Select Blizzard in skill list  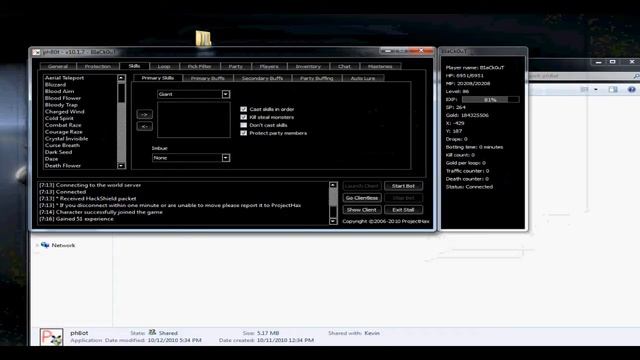click(x=56, y=84)
